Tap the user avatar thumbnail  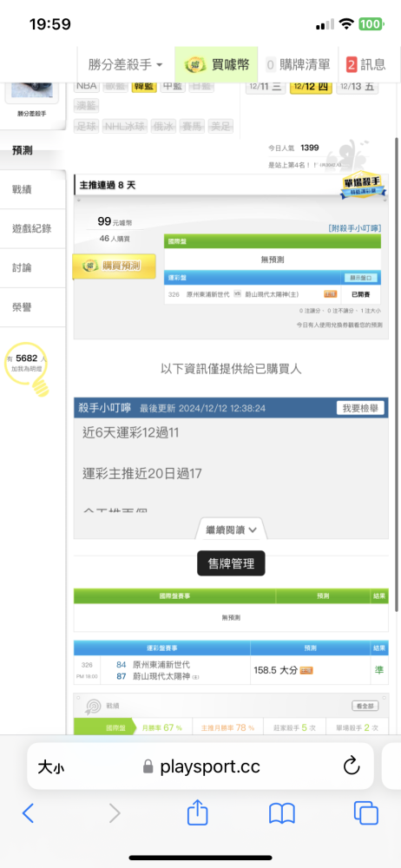click(x=32, y=89)
